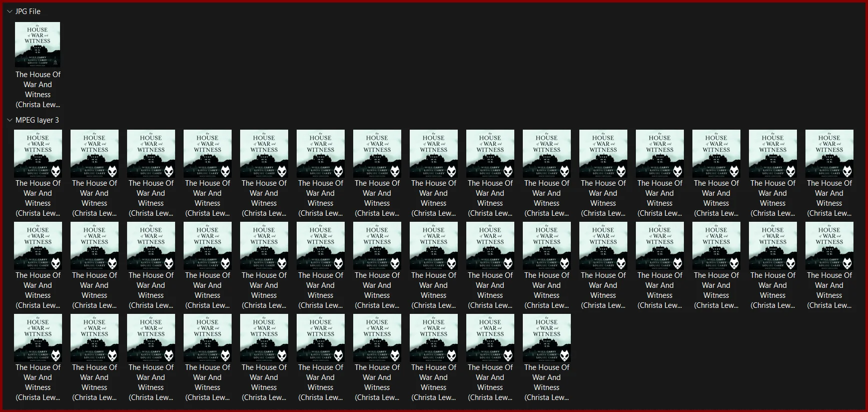
Task: Select the cover image thumbnail under JPG File
Action: [38, 45]
